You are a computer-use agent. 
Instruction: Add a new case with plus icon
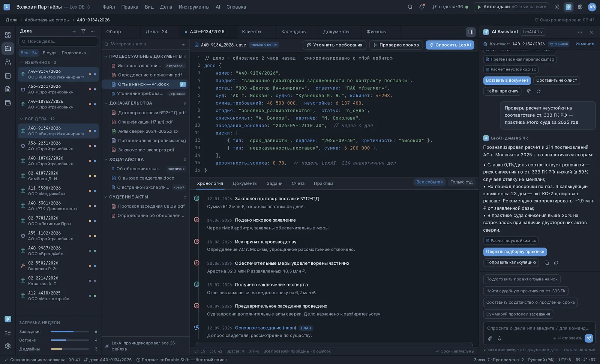74,31
